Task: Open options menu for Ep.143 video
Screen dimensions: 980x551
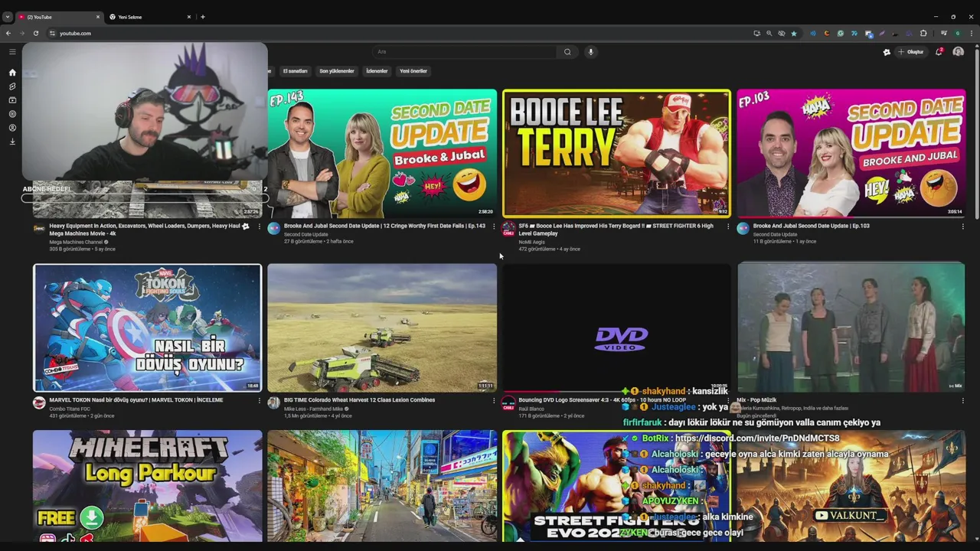Action: coord(494,227)
